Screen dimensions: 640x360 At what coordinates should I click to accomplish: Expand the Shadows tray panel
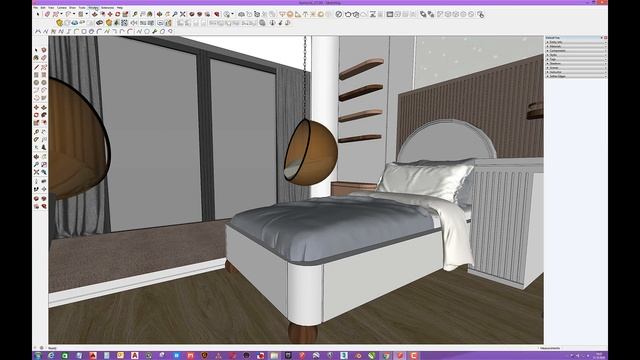pos(576,64)
